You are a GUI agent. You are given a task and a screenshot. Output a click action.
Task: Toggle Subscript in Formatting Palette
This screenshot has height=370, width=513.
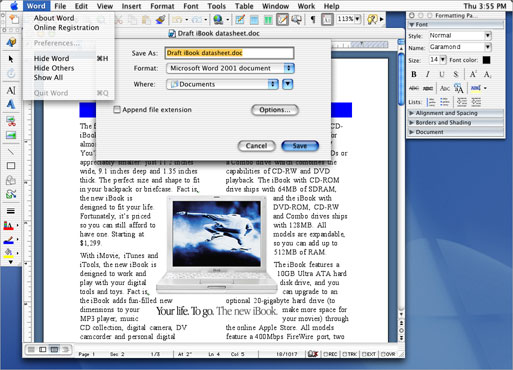(487, 74)
